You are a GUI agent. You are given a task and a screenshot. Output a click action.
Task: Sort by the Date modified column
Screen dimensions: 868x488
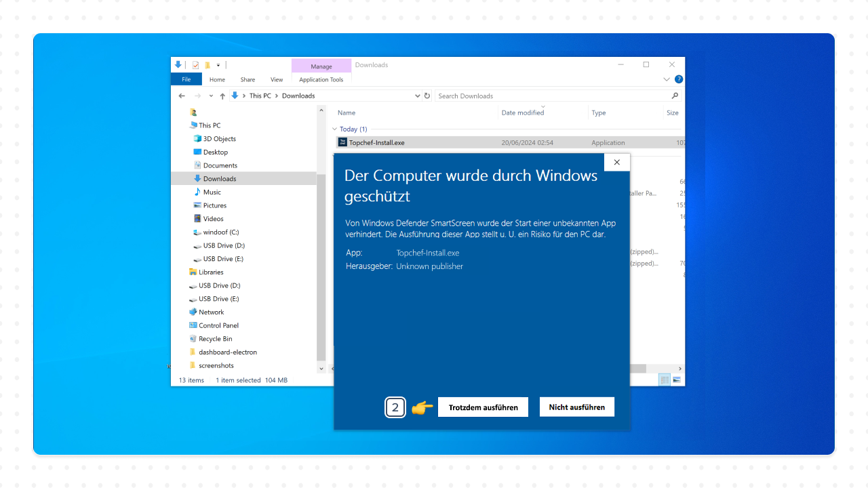pyautogui.click(x=523, y=113)
